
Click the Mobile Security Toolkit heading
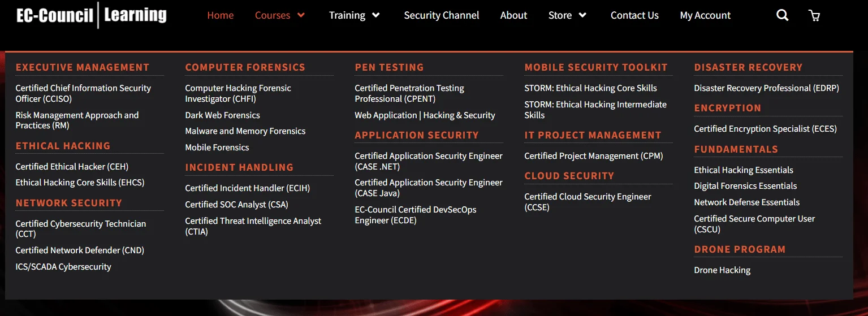pos(596,67)
